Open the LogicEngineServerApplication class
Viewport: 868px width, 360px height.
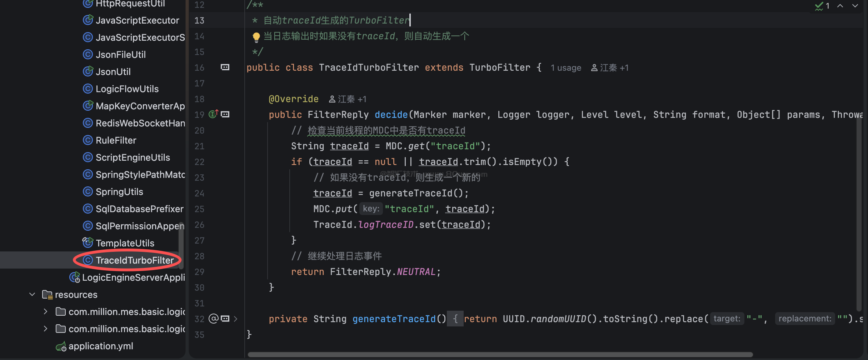[x=133, y=277]
